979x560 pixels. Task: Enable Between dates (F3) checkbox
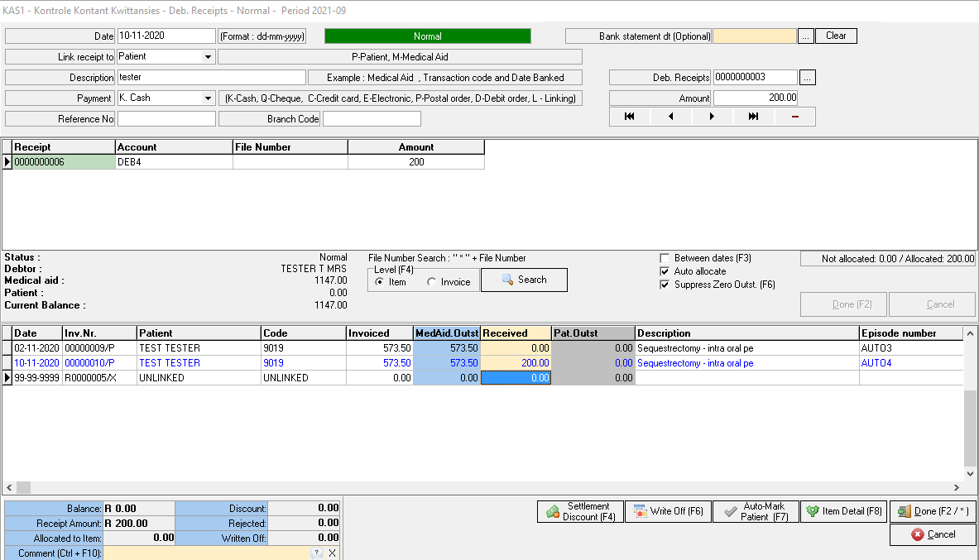(665, 258)
